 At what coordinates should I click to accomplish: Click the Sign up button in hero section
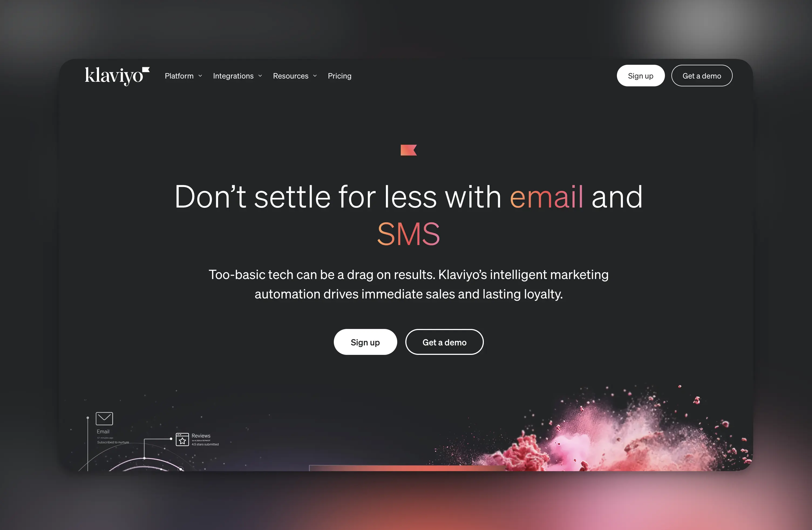tap(365, 342)
